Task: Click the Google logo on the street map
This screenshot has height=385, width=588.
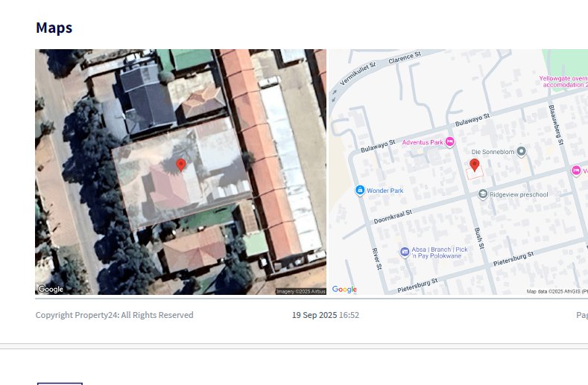Action: coord(344,289)
